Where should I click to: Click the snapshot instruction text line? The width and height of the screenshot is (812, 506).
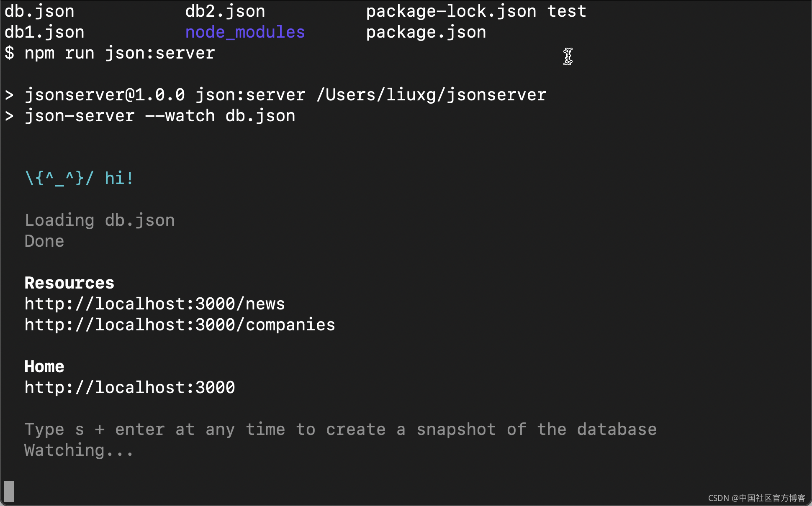[x=340, y=429]
